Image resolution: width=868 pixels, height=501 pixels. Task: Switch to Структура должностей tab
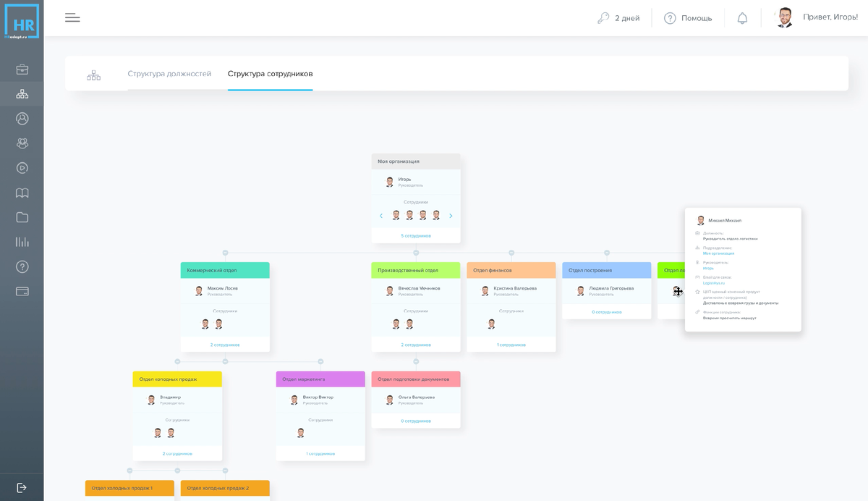[x=169, y=74]
